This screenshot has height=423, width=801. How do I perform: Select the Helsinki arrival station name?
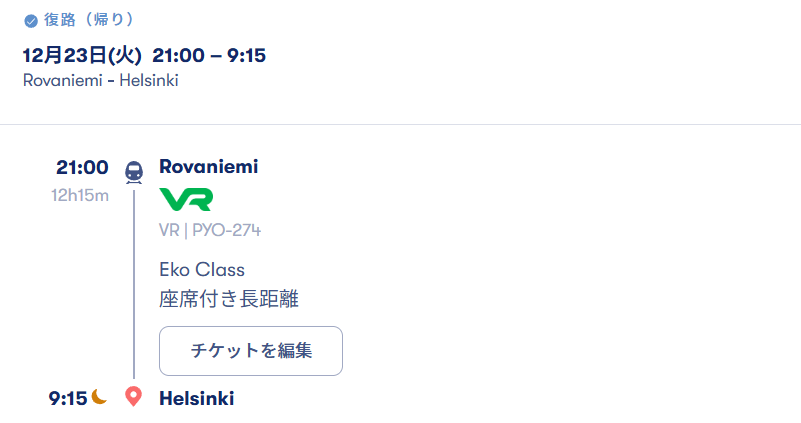coord(196,398)
